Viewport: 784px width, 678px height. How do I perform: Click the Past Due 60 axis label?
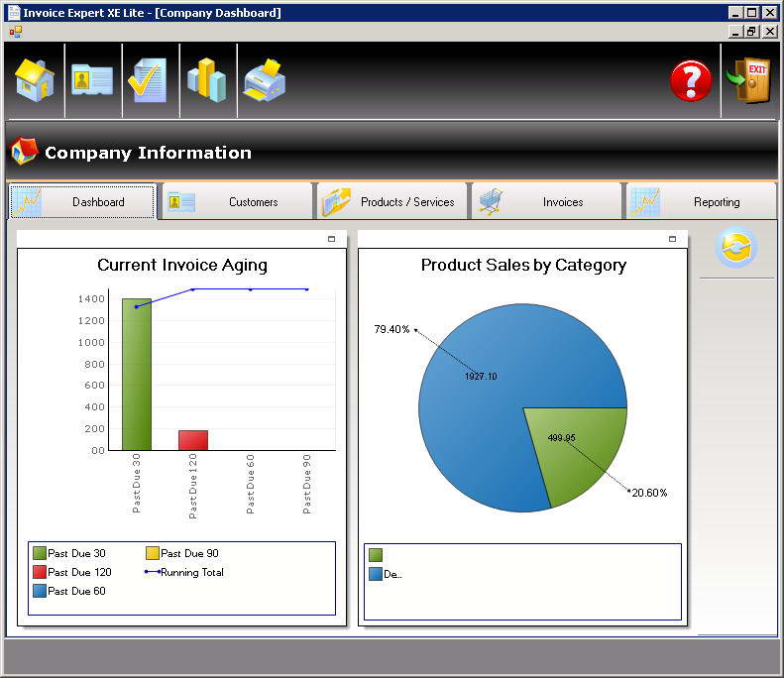tap(251, 484)
